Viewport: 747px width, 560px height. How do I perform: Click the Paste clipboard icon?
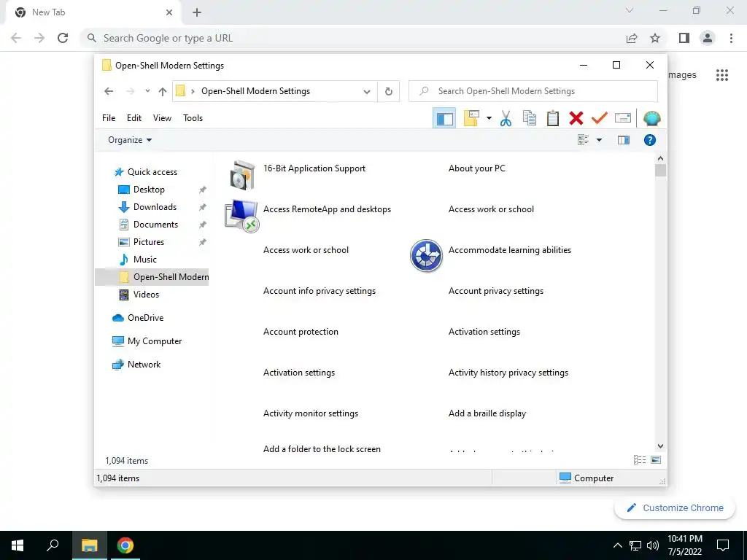click(x=553, y=118)
